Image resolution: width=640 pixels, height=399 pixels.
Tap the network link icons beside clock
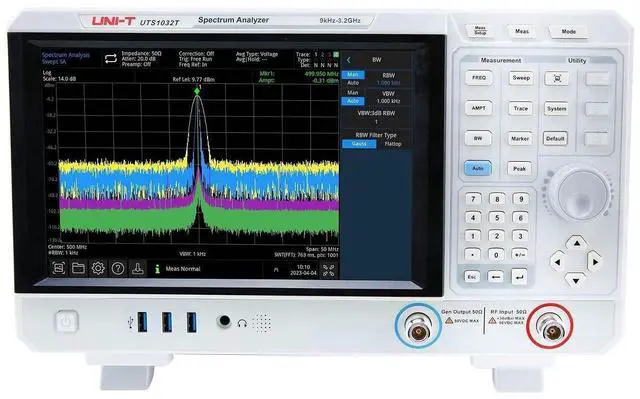click(329, 270)
